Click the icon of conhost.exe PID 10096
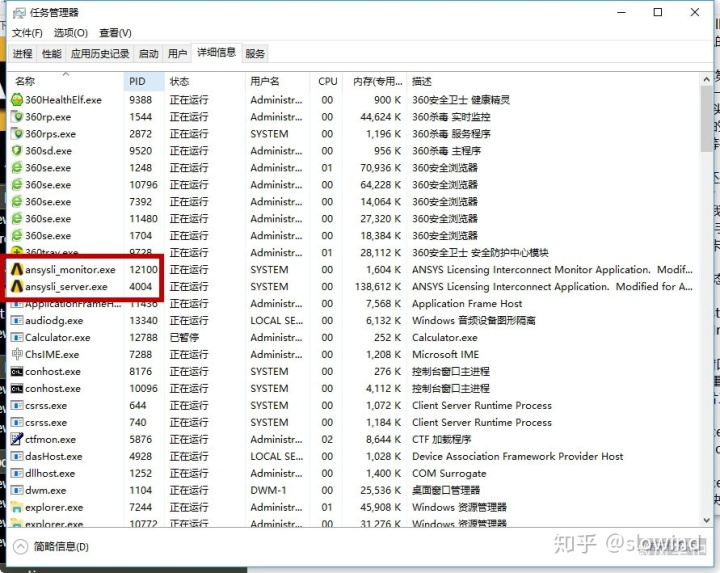Image resolution: width=720 pixels, height=573 pixels. click(17, 388)
